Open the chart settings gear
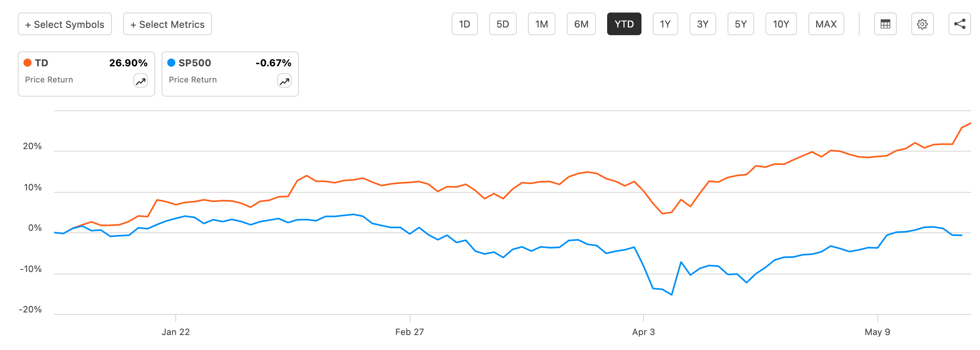Screen dimensions: 980x350 click(922, 24)
